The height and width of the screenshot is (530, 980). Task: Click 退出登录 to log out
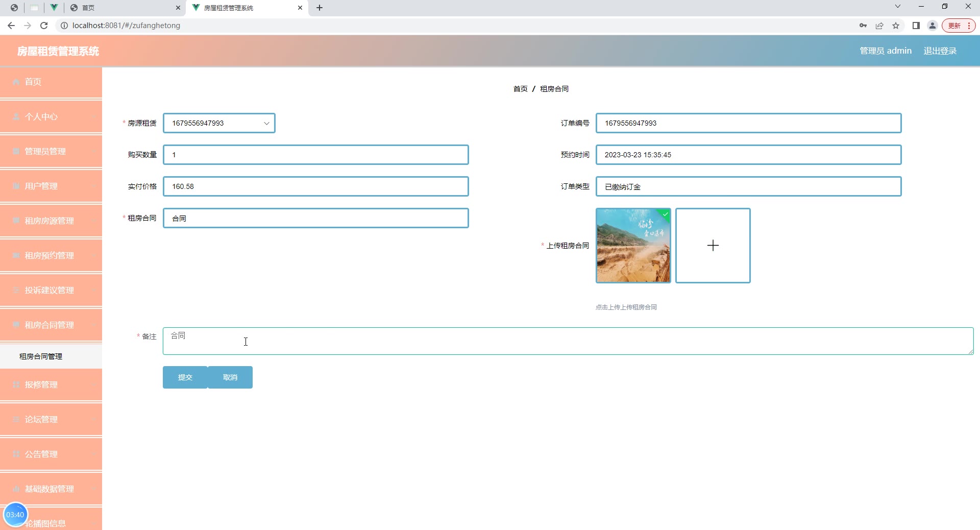click(940, 51)
